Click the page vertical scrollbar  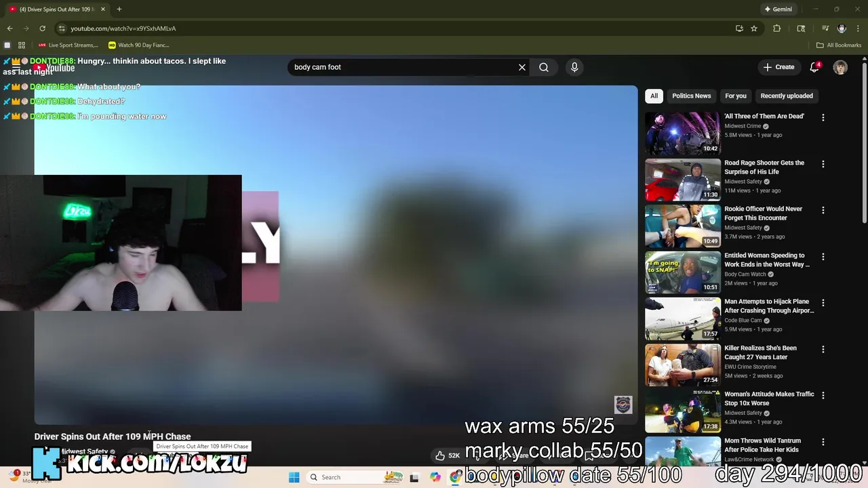click(x=864, y=142)
